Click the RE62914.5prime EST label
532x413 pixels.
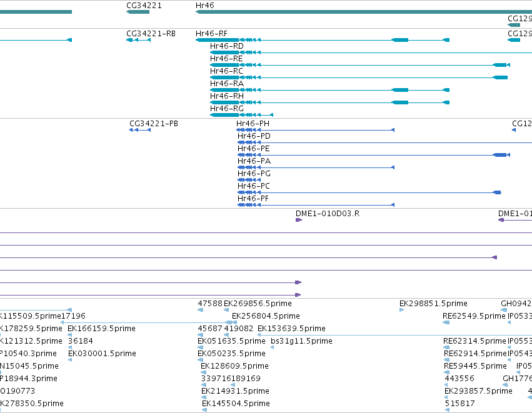475,354
